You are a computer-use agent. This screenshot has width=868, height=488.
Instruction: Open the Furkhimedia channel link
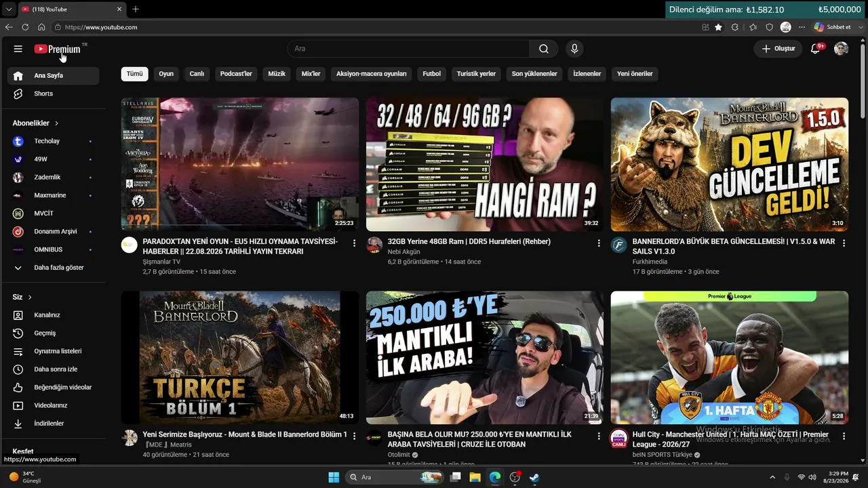point(650,262)
